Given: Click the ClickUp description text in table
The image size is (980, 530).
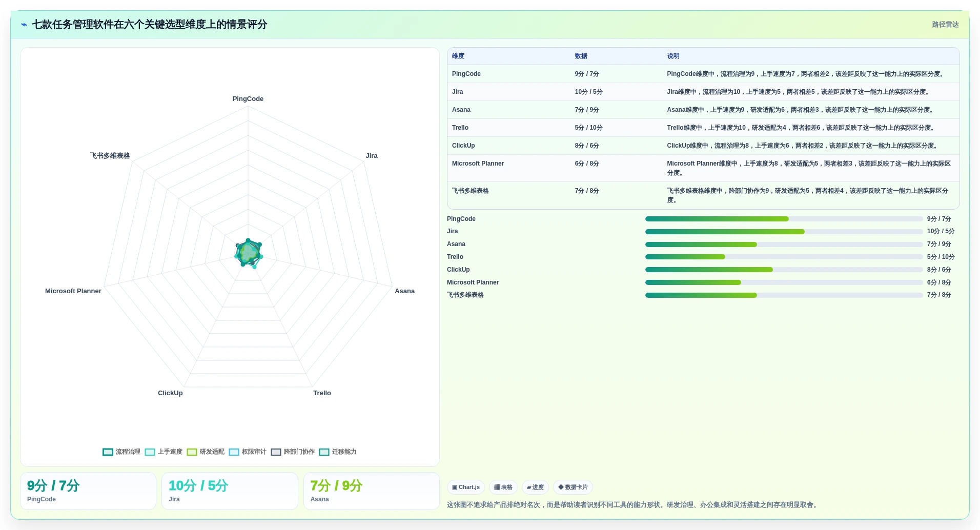Looking at the screenshot, I should 803,146.
